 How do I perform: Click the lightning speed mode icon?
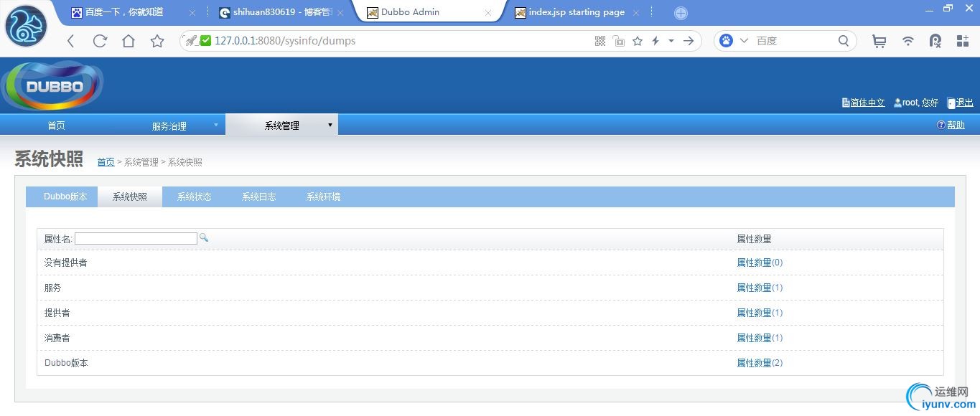[655, 41]
